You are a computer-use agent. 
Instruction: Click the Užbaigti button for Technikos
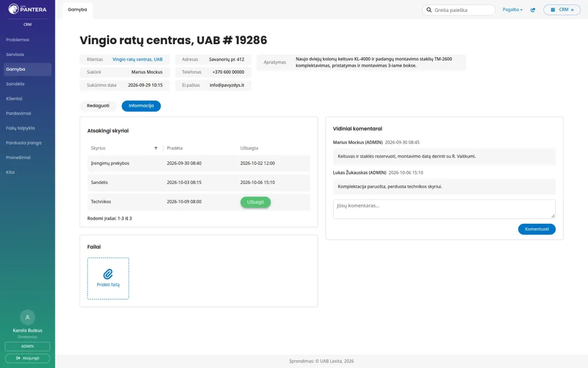tap(255, 202)
